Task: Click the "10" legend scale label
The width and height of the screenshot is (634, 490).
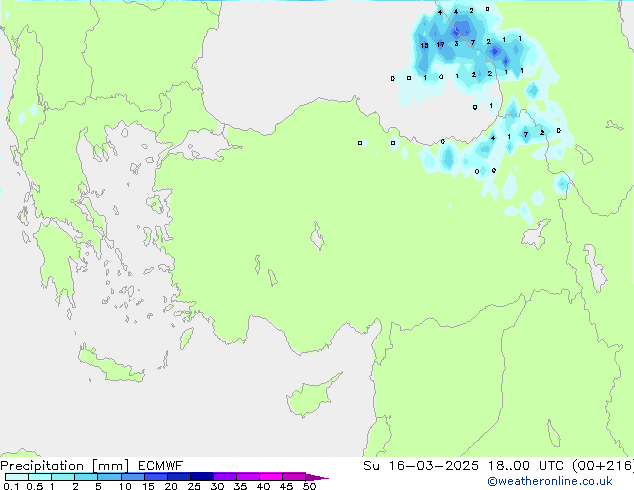Action: (x=125, y=486)
